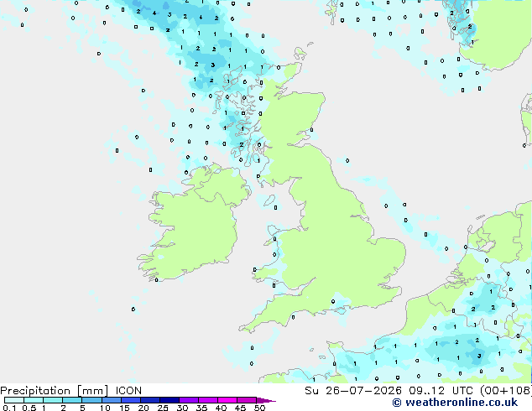Pick the 20–25 mm dark blue swatch

click(150, 400)
